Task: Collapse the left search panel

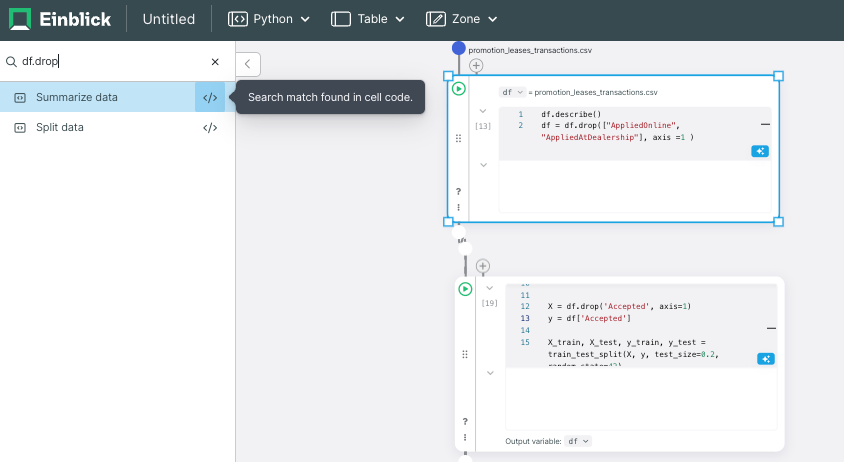Action: (x=248, y=64)
